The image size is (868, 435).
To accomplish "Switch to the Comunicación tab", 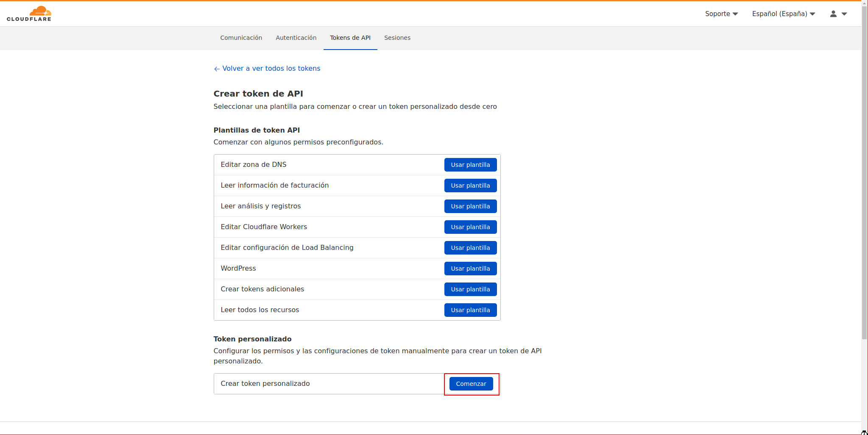I will tap(241, 38).
